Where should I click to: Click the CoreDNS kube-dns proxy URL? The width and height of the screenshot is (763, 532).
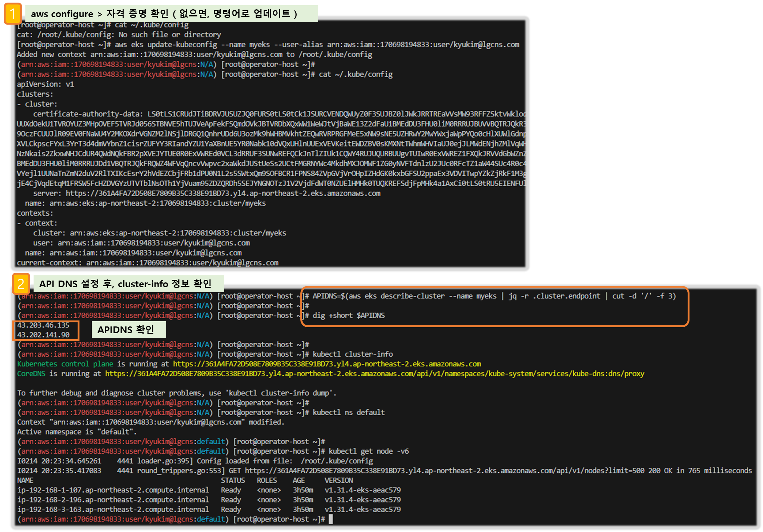tap(374, 373)
